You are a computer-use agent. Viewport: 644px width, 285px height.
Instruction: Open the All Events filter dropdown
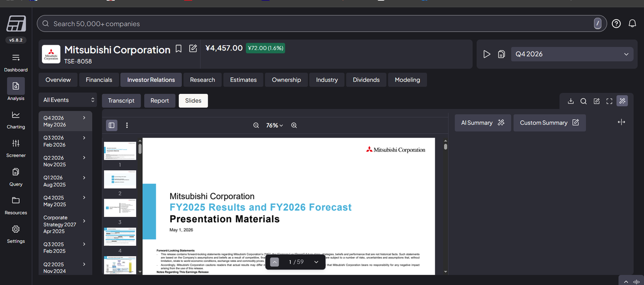pos(69,100)
